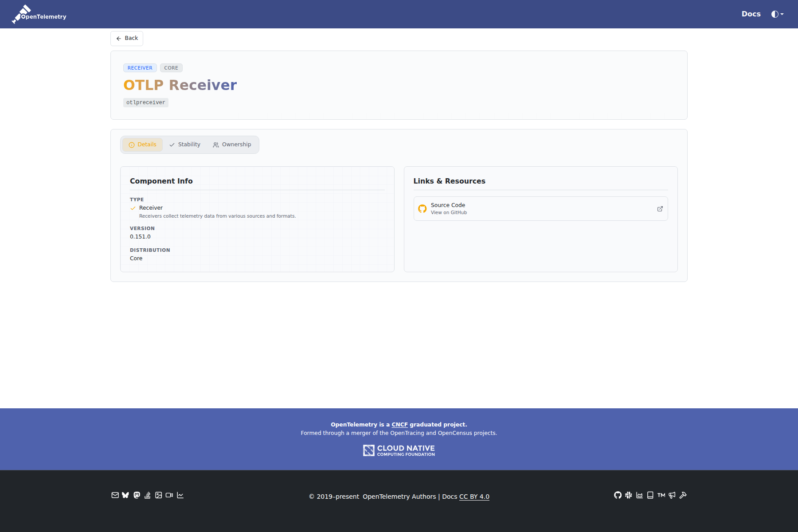
Task: Switch to the Details tab
Action: (x=142, y=145)
